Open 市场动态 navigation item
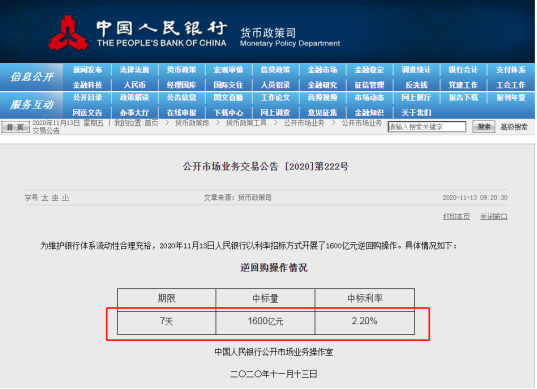The image size is (537, 389). 369,98
